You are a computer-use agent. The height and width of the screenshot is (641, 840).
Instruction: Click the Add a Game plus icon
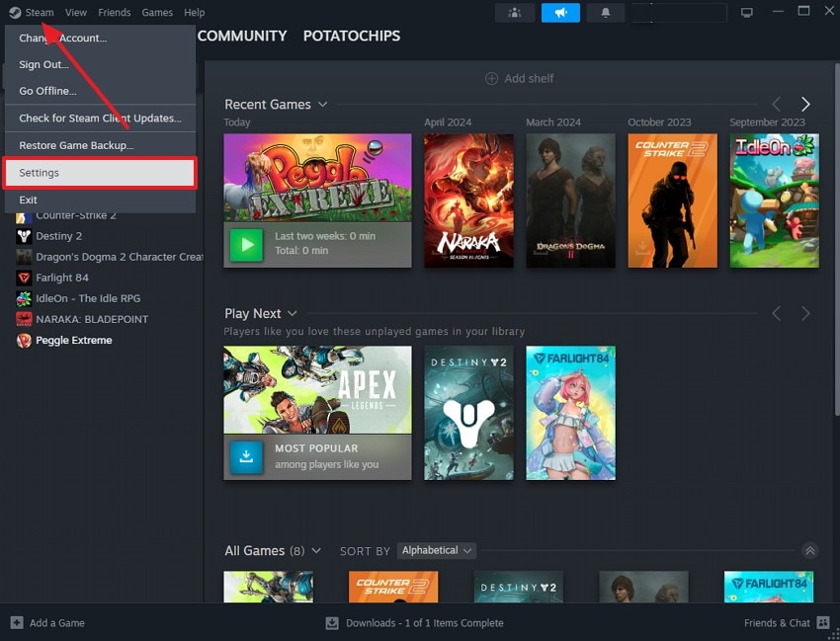pyautogui.click(x=17, y=623)
